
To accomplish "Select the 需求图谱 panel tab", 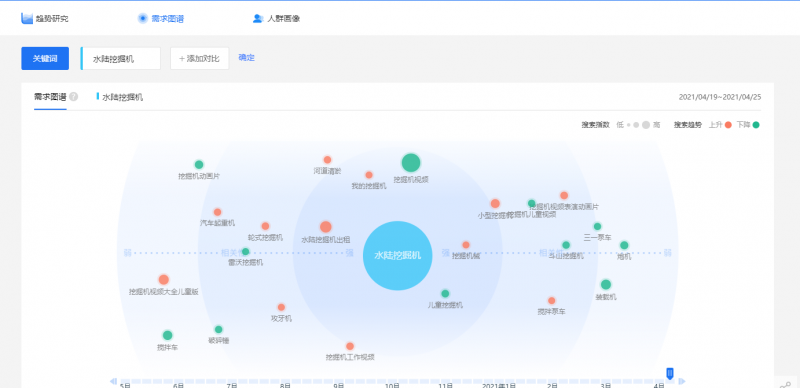I will (50, 96).
